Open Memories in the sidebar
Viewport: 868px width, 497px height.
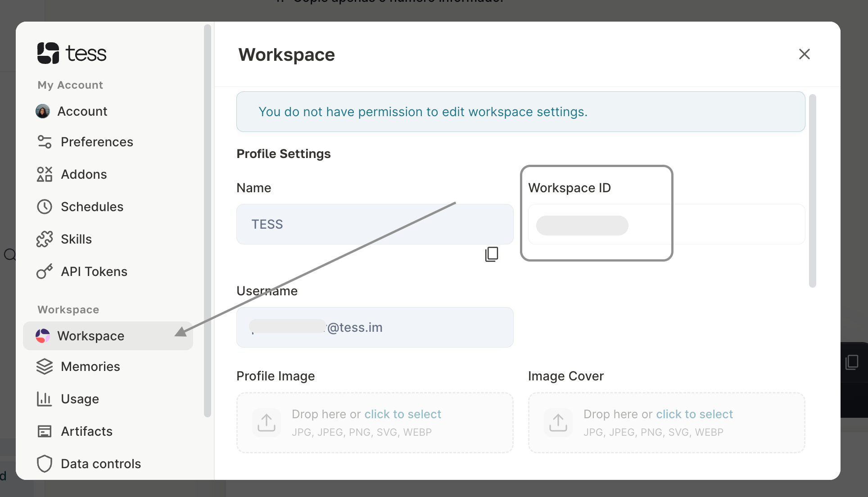(x=108, y=366)
